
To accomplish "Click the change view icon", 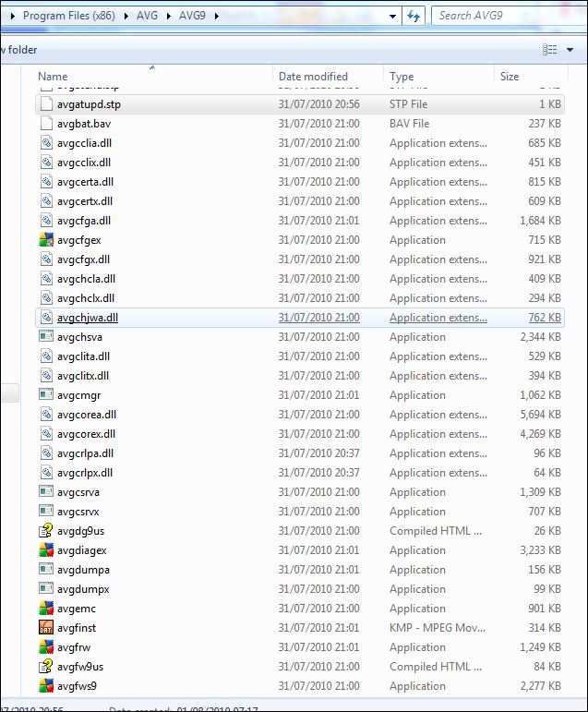I will 550,50.
